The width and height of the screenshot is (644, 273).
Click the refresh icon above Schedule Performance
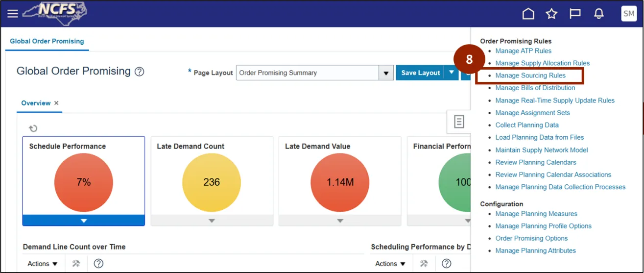[33, 128]
